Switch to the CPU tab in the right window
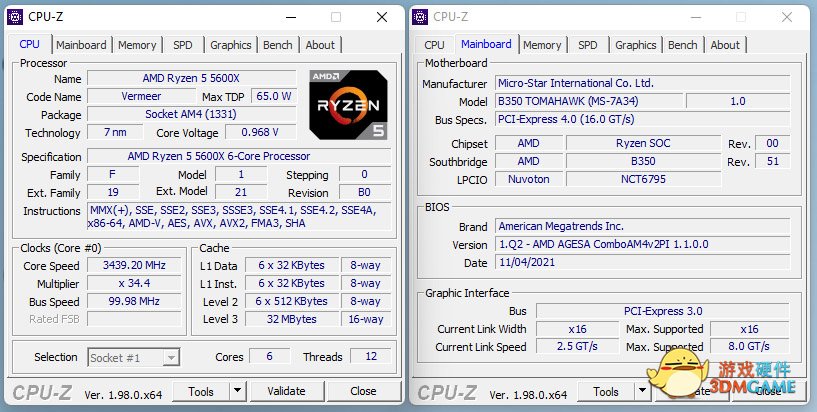This screenshot has width=817, height=412. pyautogui.click(x=434, y=45)
